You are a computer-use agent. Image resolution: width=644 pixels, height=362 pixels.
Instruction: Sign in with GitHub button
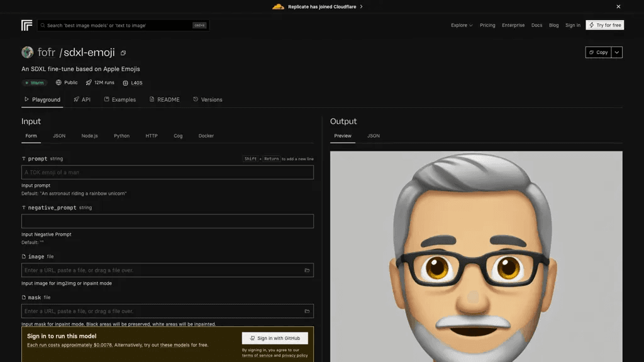coord(275,338)
